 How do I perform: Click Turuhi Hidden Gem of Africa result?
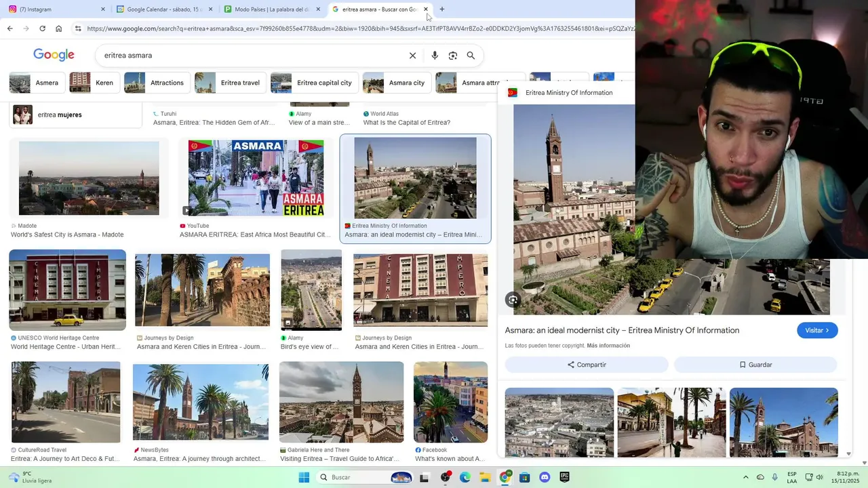(214, 123)
